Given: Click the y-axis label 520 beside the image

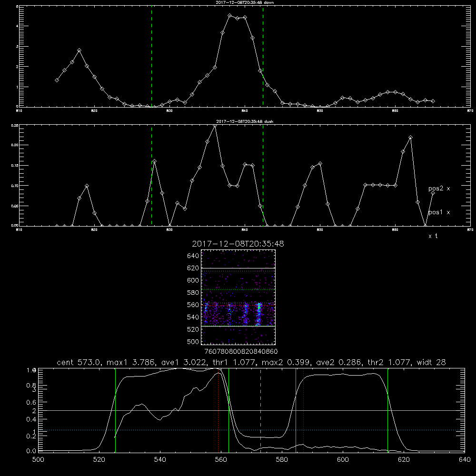Looking at the screenshot, I should click(x=193, y=329).
